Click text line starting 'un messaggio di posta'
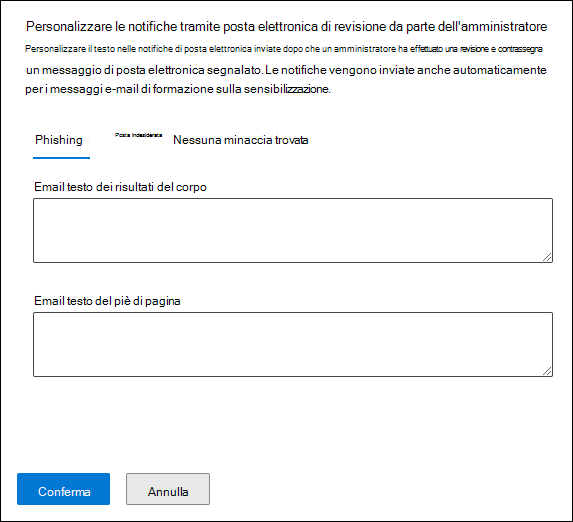The height and width of the screenshot is (522, 573). pyautogui.click(x=286, y=70)
